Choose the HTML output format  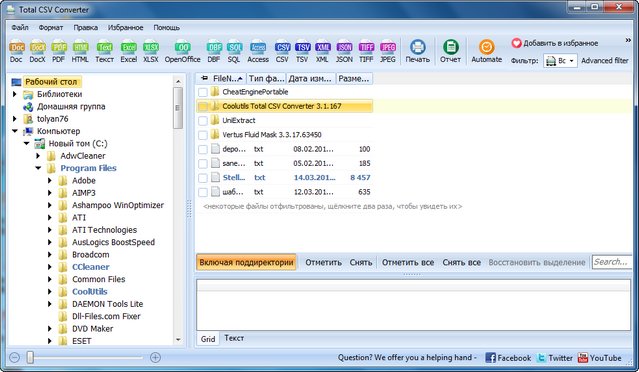80,52
